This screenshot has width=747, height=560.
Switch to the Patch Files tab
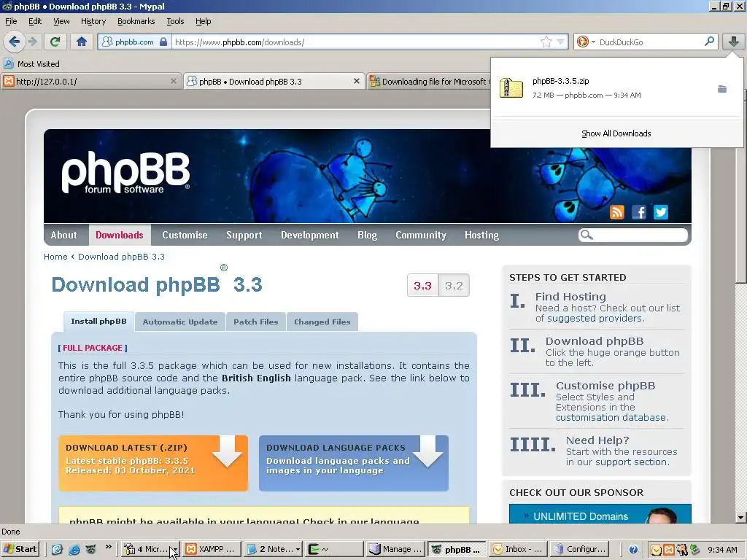256,322
